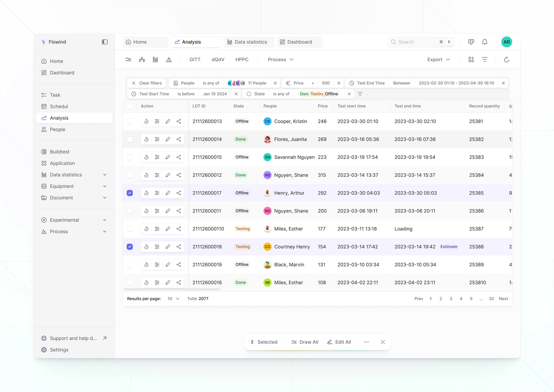Check the checkbox for LOT 21112600015

point(130,157)
